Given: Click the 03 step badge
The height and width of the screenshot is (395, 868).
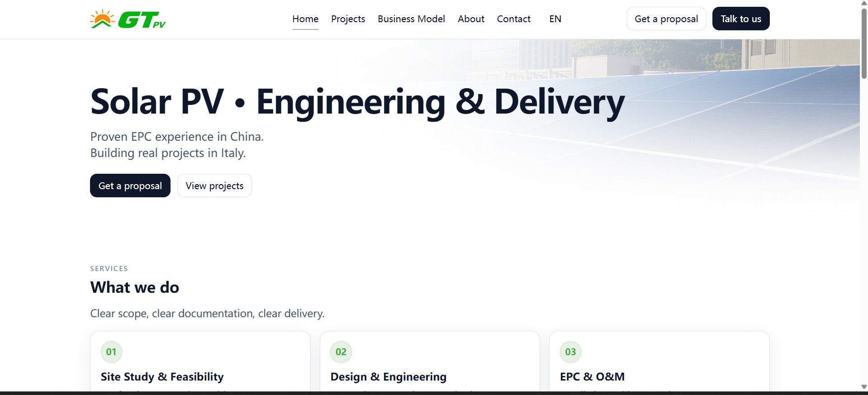Looking at the screenshot, I should (x=570, y=352).
